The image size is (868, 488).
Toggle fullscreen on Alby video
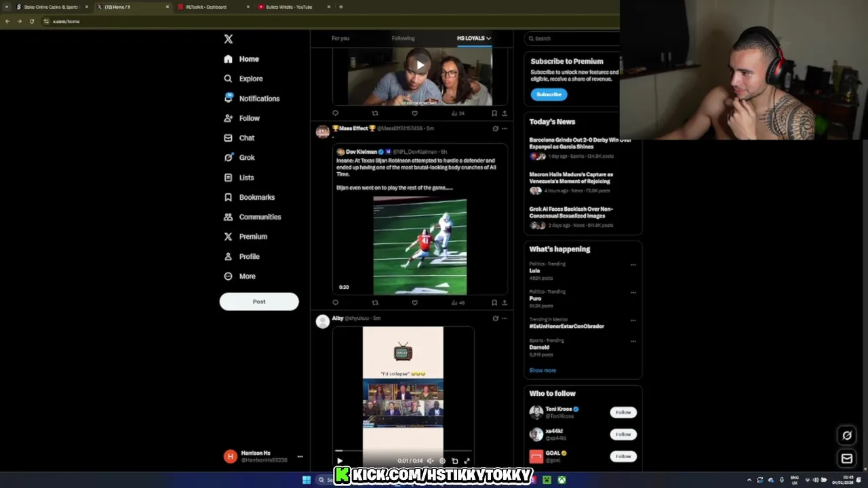pyautogui.click(x=467, y=461)
